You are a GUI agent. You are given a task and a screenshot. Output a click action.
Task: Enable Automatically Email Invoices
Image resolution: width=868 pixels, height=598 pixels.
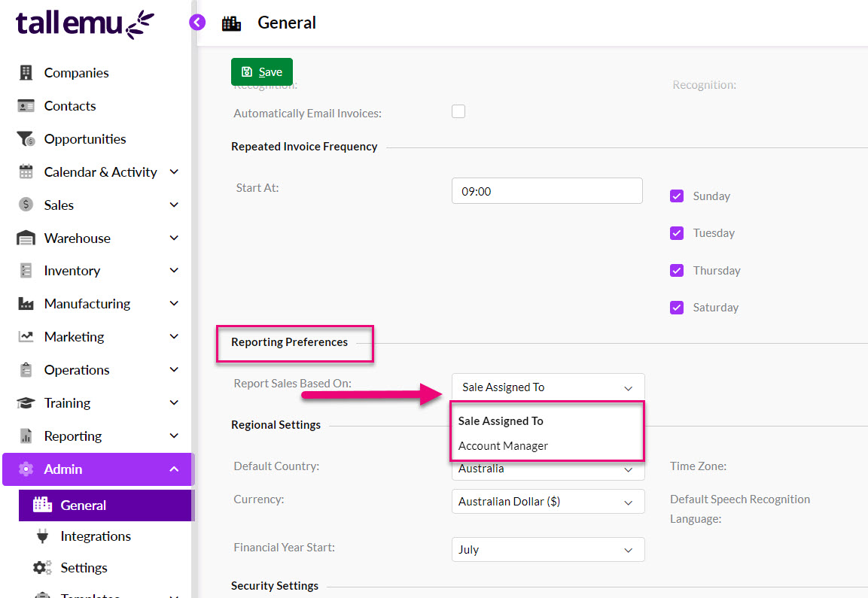tap(458, 111)
